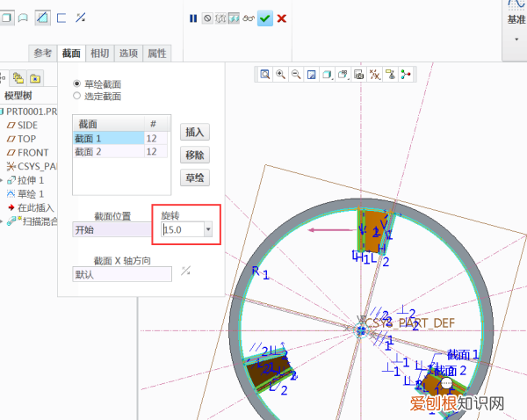Click the glasses verify preview icon
This screenshot has width=527, height=420.
[249, 18]
